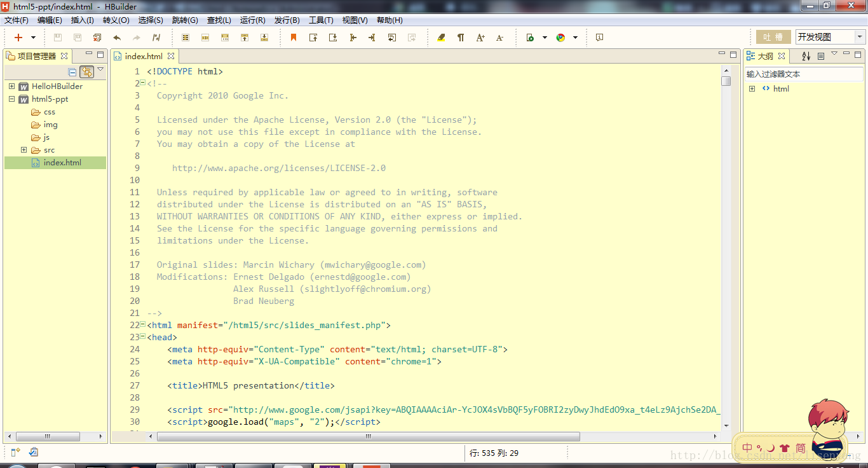Image resolution: width=868 pixels, height=468 pixels.
Task: Click the Save icon in the toolbar
Action: pos(58,38)
